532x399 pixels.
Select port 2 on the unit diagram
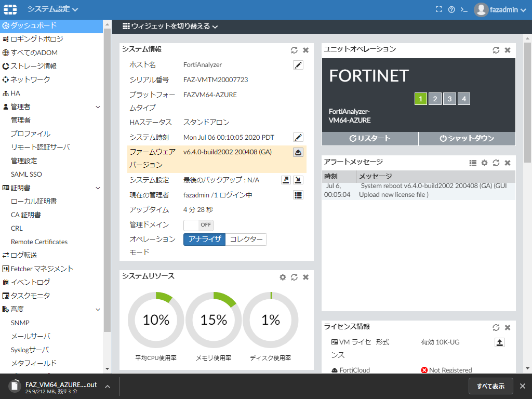[x=435, y=99]
